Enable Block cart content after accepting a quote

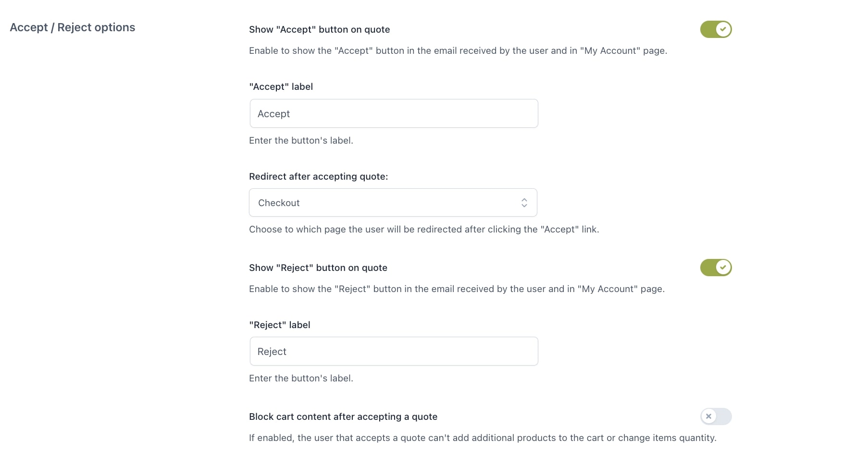click(x=716, y=416)
